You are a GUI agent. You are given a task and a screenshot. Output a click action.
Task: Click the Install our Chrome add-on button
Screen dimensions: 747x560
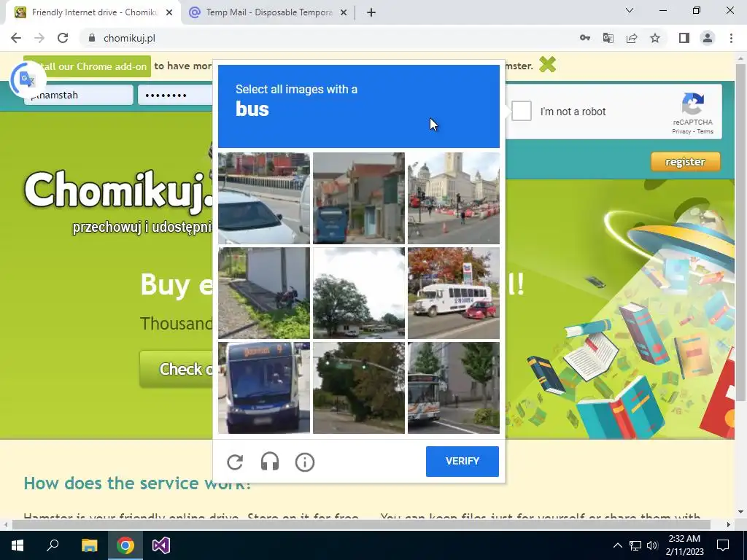pos(88,66)
